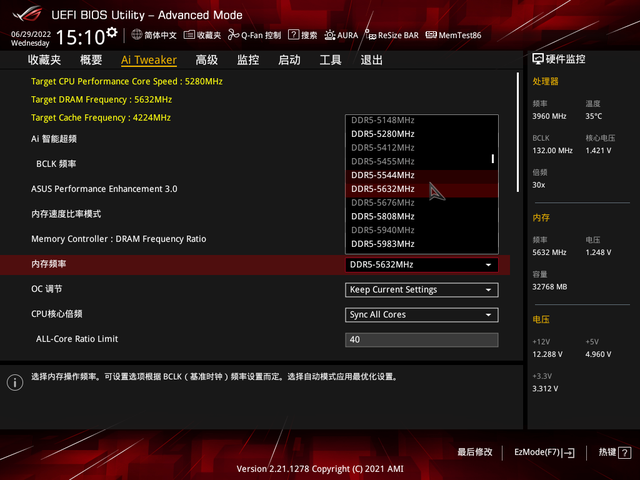Click Target Cache Frequency : 4224MHz text
The width and height of the screenshot is (640, 480).
[x=101, y=118]
